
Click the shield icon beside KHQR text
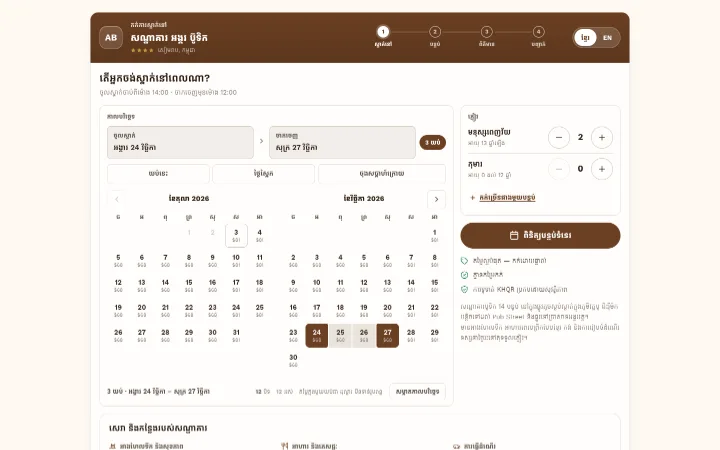pos(464,289)
